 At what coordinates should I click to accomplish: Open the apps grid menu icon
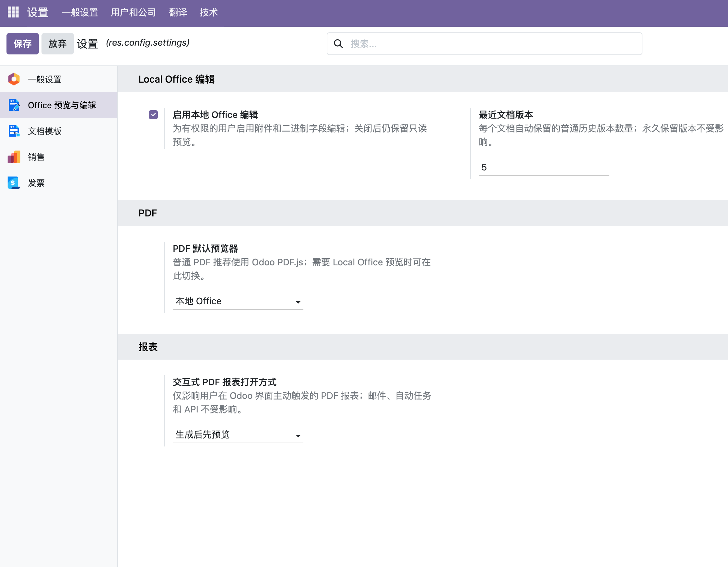(x=13, y=12)
